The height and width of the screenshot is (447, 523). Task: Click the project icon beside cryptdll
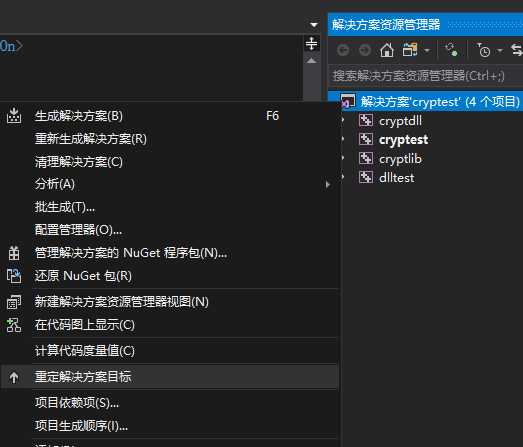pos(366,120)
